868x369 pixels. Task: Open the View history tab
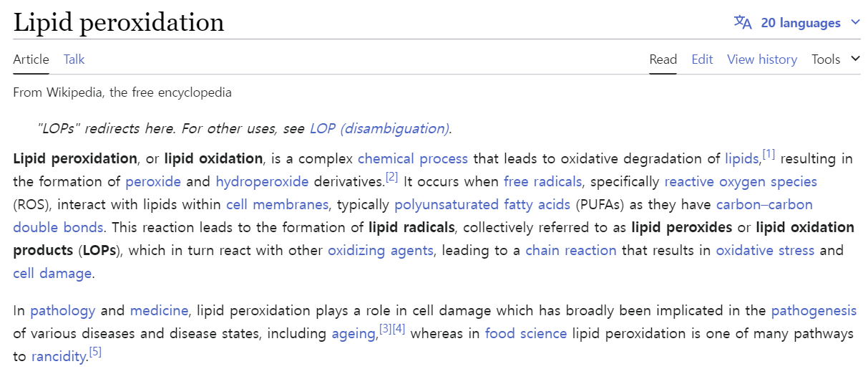pyautogui.click(x=761, y=59)
